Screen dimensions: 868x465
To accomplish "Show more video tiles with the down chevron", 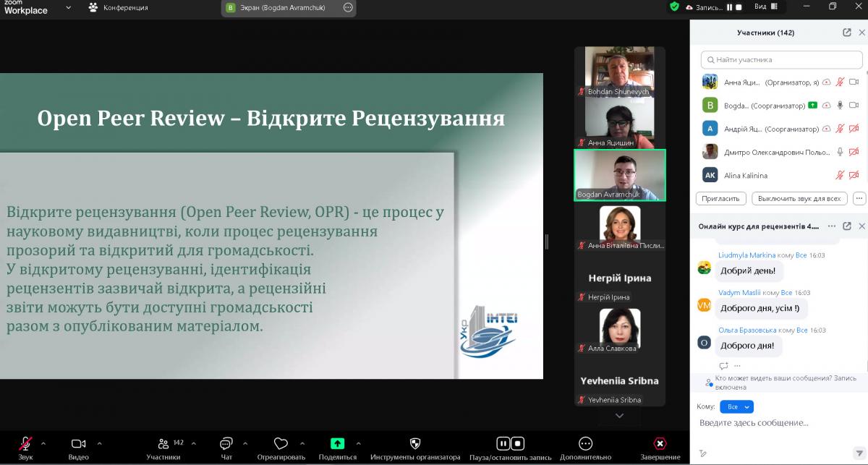I will [619, 416].
